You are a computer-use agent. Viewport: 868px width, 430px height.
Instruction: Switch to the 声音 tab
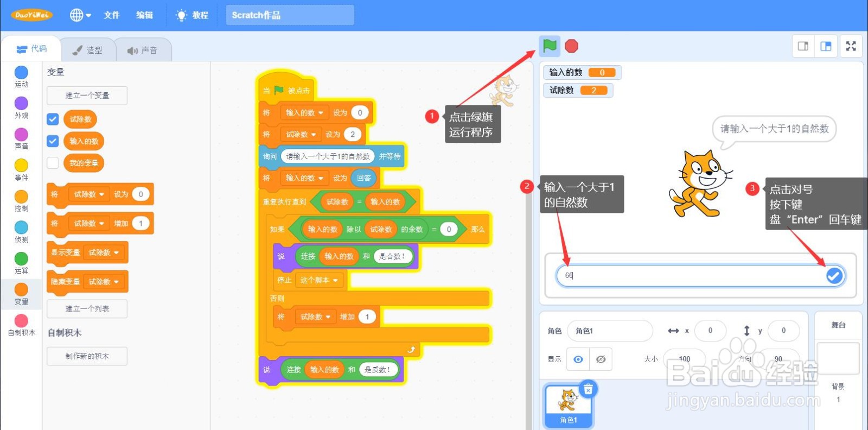click(x=143, y=50)
